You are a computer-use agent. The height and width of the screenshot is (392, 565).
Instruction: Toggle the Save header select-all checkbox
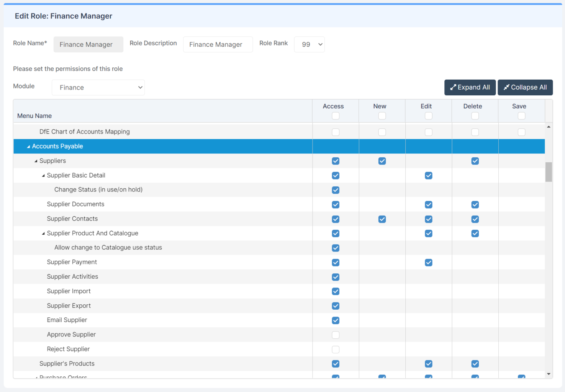521,116
